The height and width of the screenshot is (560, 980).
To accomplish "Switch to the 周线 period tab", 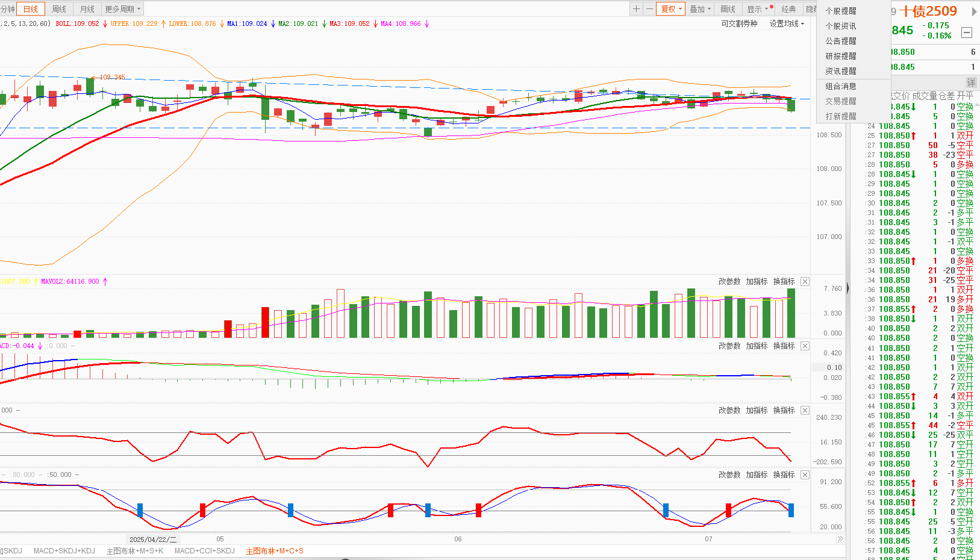I will click(59, 9).
